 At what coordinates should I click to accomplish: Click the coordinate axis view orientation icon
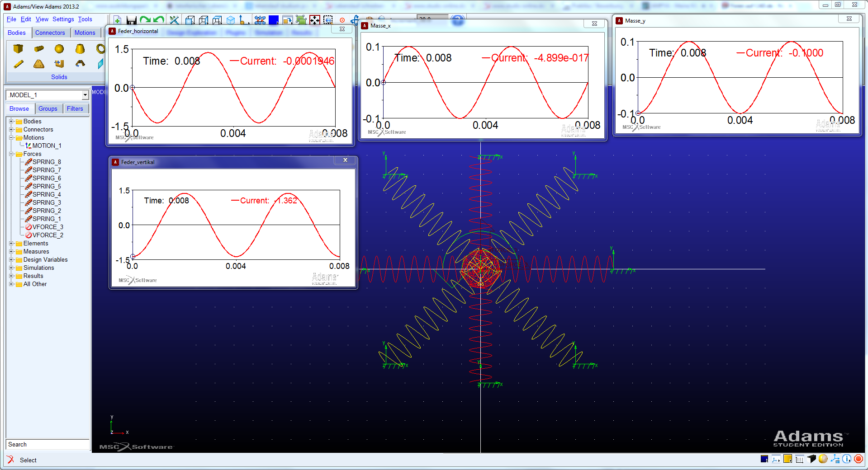pyautogui.click(x=243, y=20)
